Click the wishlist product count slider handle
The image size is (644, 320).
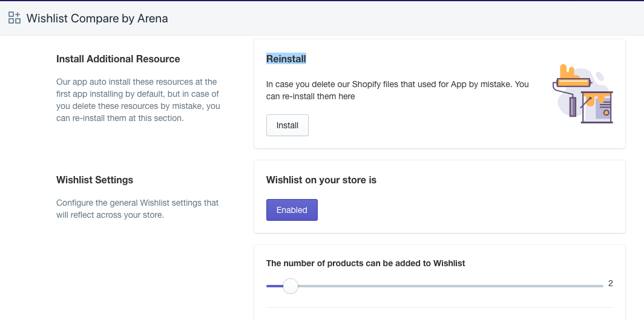coord(291,286)
